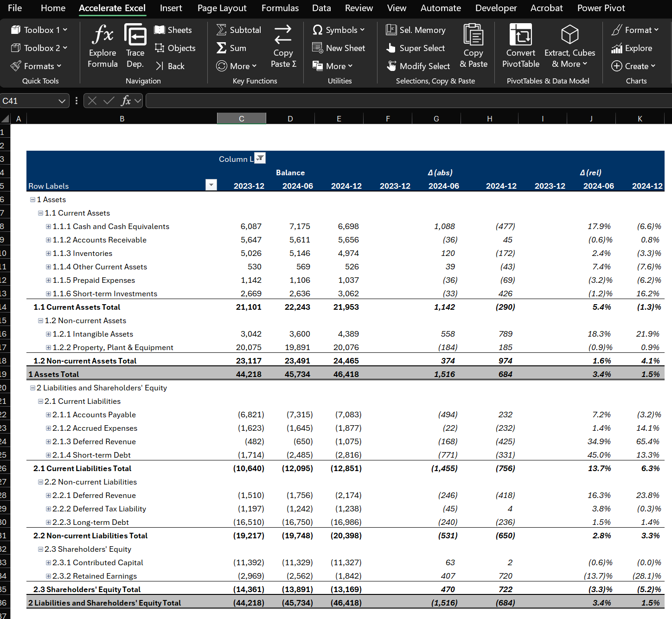Expand 1.1.1 Cash and Cash Equivalents

tap(48, 227)
